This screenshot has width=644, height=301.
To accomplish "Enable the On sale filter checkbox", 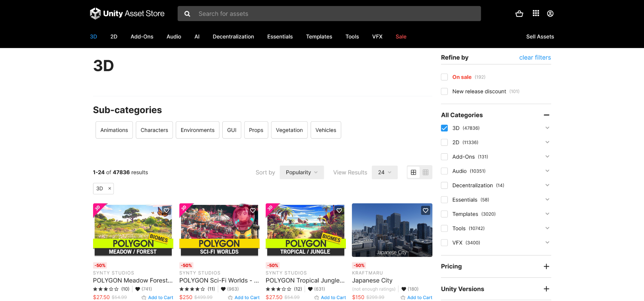I will 444,77.
